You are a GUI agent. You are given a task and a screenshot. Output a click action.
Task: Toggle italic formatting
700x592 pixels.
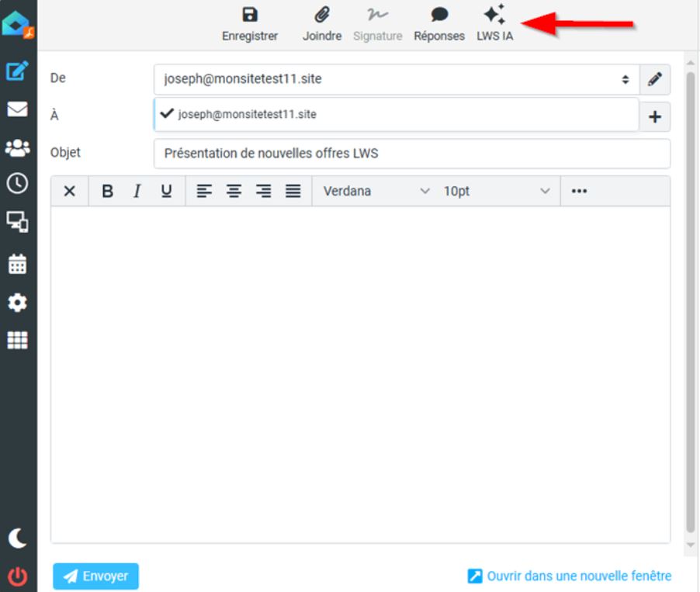136,191
